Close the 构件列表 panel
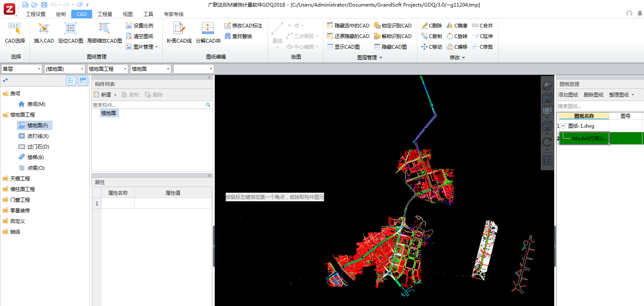 (209, 77)
